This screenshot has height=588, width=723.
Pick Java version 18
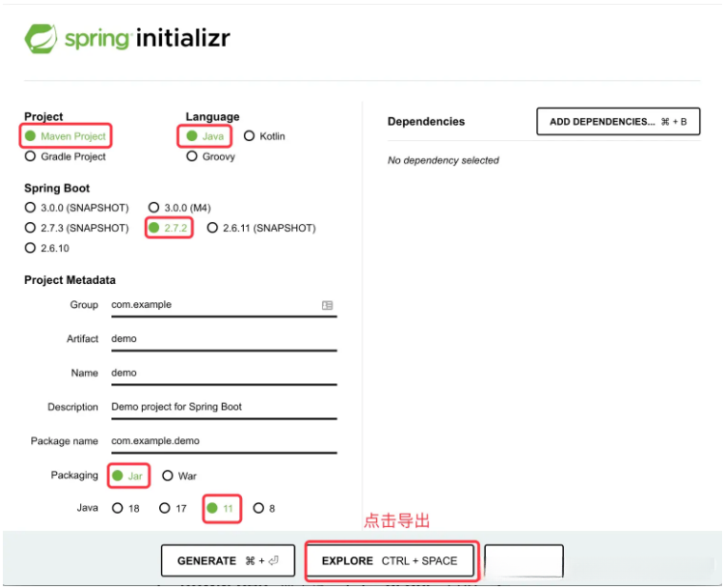click(117, 508)
